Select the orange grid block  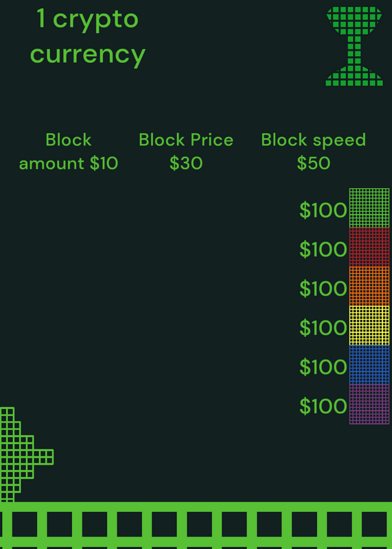tap(369, 286)
